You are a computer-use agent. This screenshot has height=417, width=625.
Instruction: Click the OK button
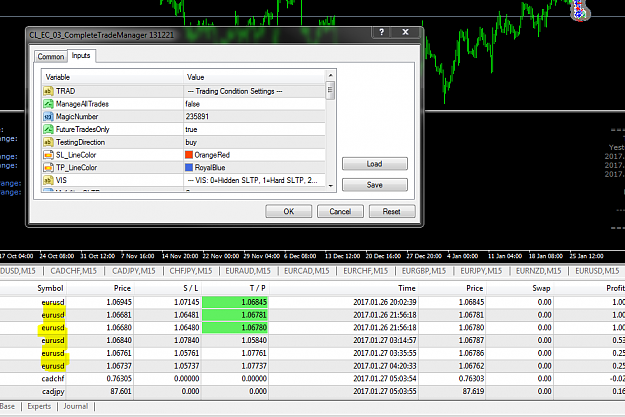[289, 212]
